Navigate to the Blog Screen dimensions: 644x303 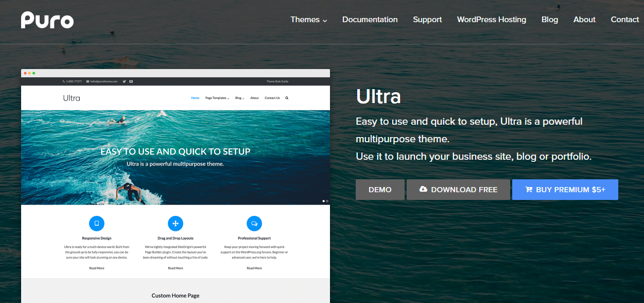tap(550, 20)
